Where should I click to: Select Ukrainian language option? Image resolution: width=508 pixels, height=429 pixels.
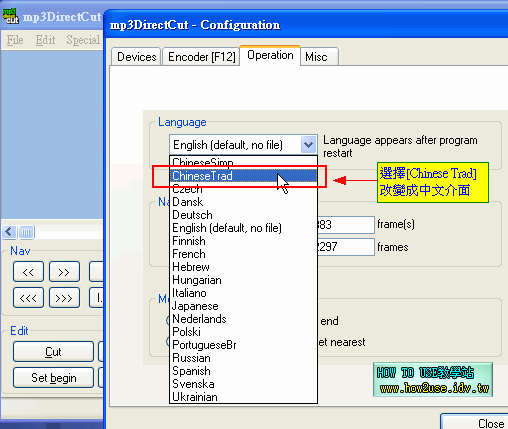tap(243, 397)
